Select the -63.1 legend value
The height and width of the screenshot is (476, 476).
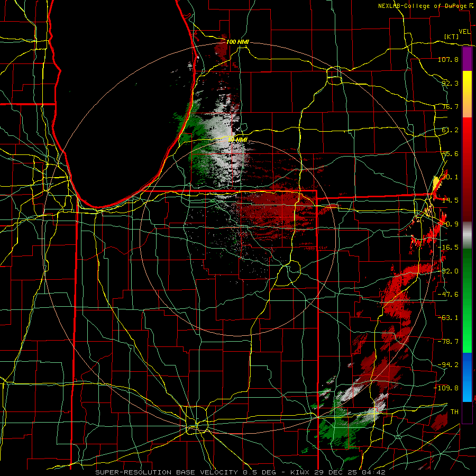(448, 318)
